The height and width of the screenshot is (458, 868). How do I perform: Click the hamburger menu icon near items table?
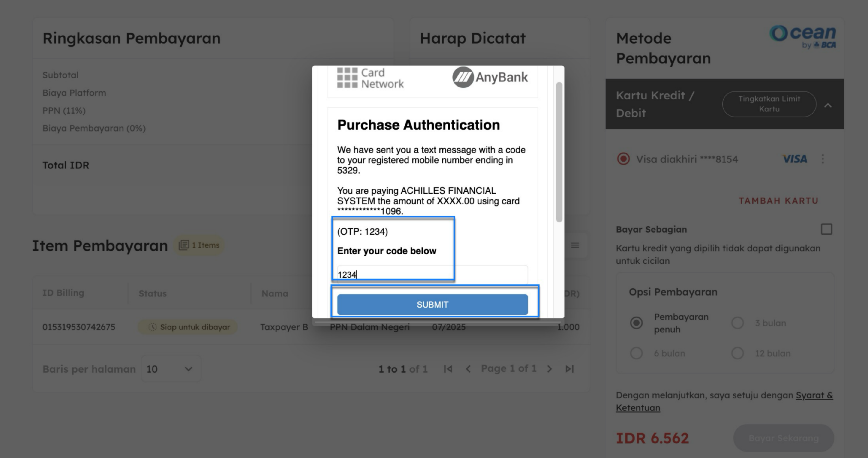(x=575, y=245)
